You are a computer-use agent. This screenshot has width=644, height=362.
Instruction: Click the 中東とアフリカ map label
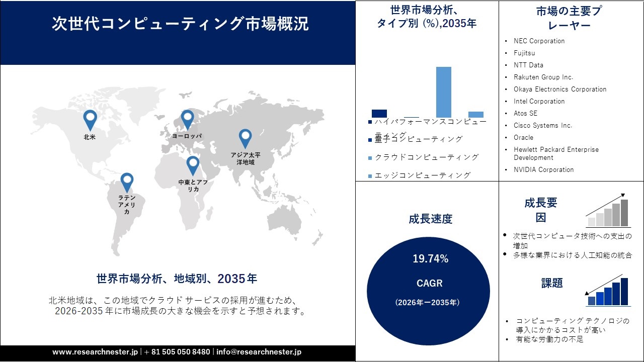click(x=193, y=186)
